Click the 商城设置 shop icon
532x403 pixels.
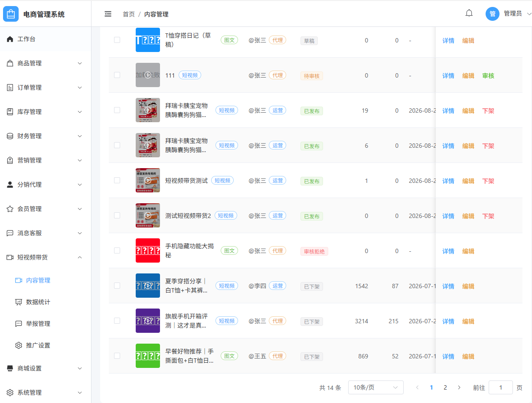point(10,368)
